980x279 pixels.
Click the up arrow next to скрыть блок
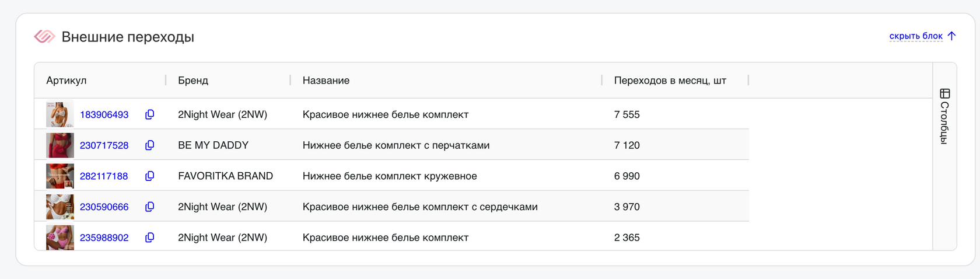952,36
